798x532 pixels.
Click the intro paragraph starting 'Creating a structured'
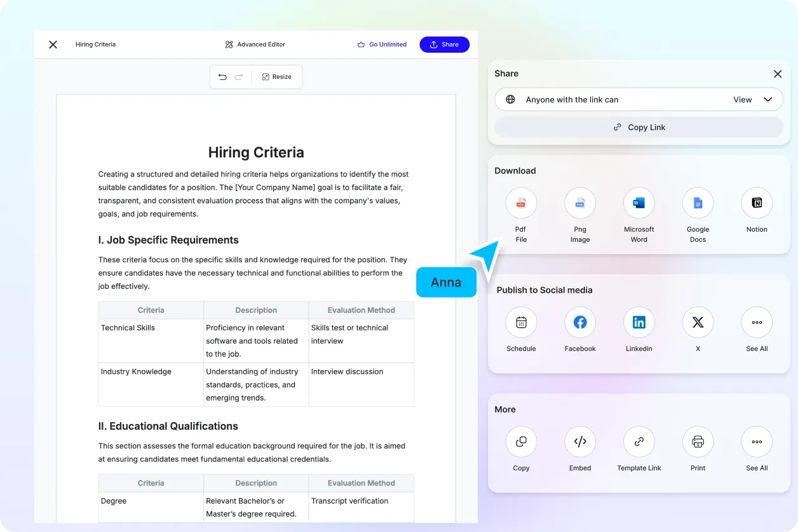pos(254,194)
